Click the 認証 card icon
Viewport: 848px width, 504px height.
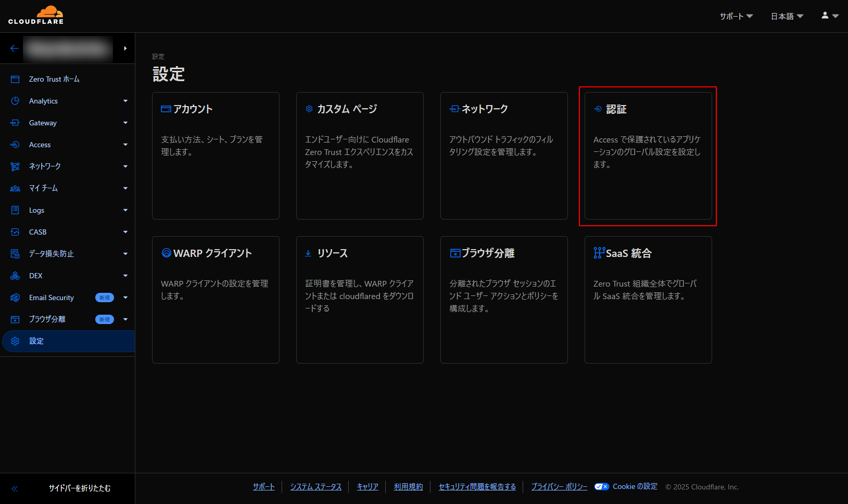pos(598,109)
